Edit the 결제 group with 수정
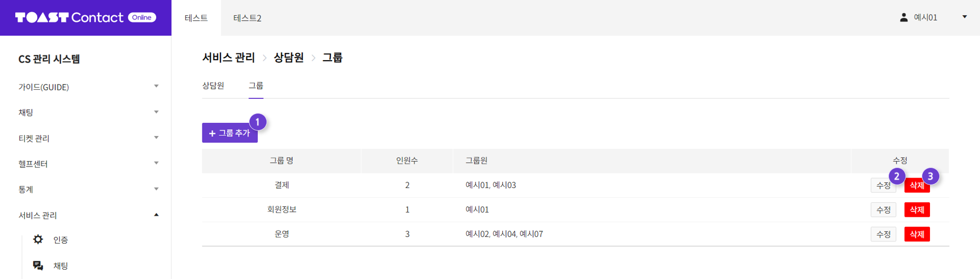 coord(883,186)
